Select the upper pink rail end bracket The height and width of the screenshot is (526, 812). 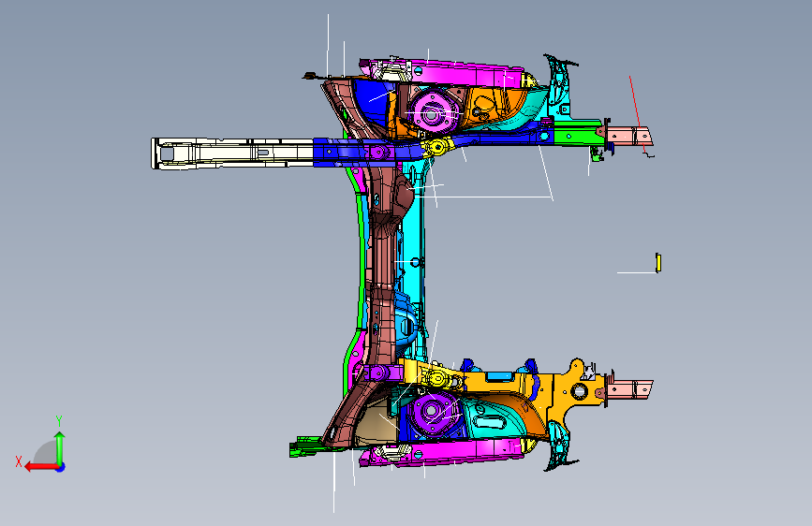(x=628, y=136)
